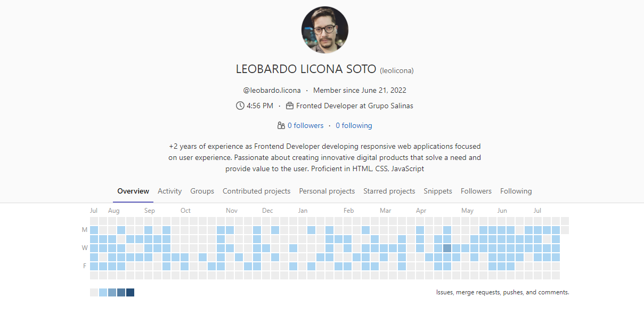644x313 pixels.
Task: Open the 0 following link
Action: coord(353,125)
